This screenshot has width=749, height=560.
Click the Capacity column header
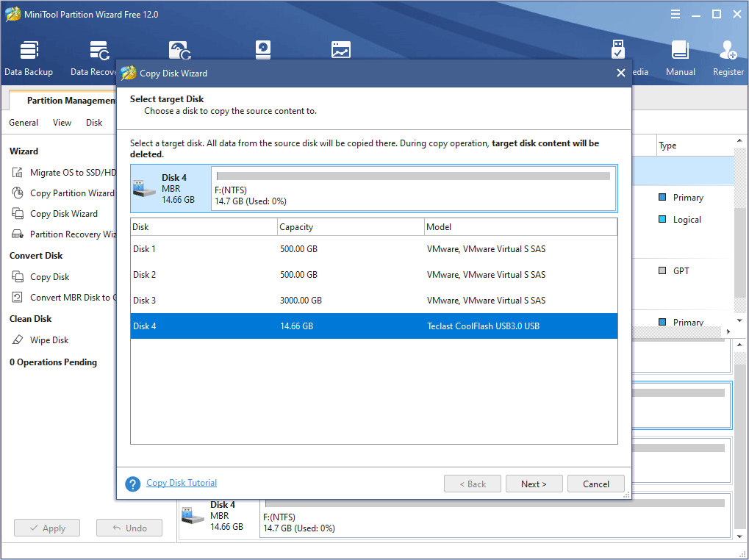click(351, 227)
